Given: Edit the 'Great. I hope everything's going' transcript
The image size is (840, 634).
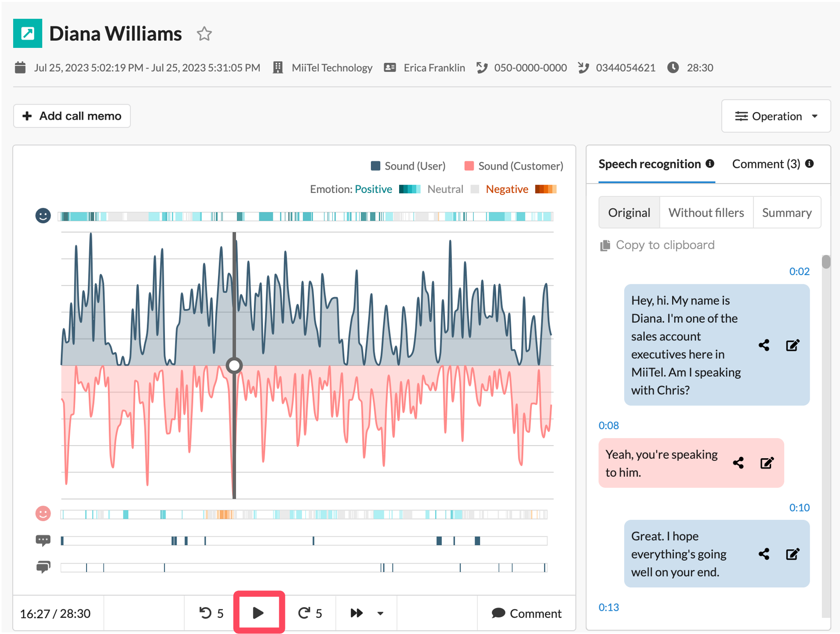Looking at the screenshot, I should (x=793, y=554).
